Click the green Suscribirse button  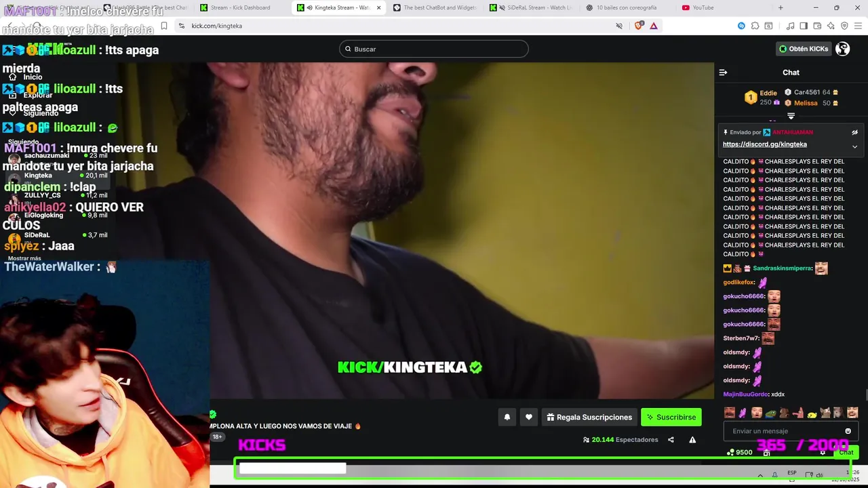[x=671, y=417]
